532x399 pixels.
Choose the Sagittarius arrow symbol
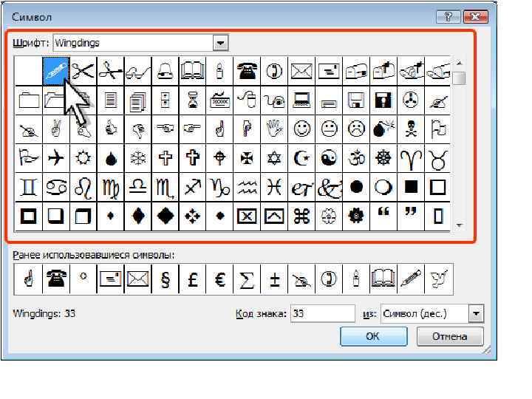coord(192,187)
